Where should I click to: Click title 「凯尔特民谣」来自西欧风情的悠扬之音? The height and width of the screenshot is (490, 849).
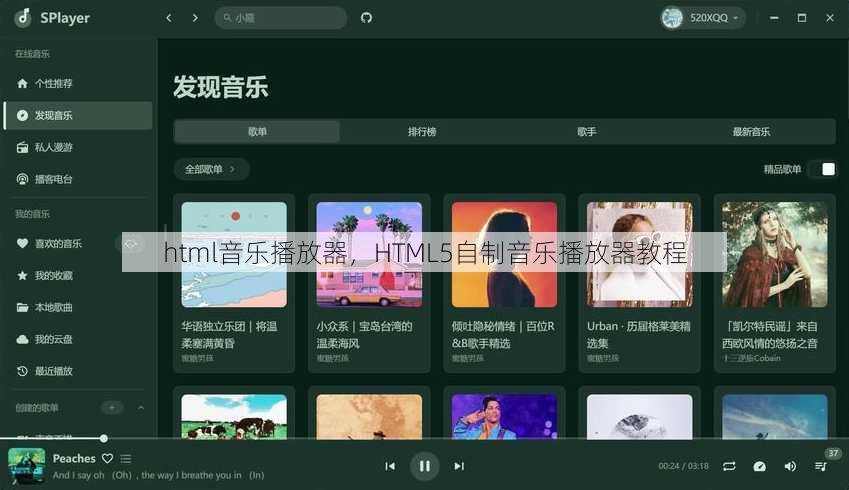point(770,335)
